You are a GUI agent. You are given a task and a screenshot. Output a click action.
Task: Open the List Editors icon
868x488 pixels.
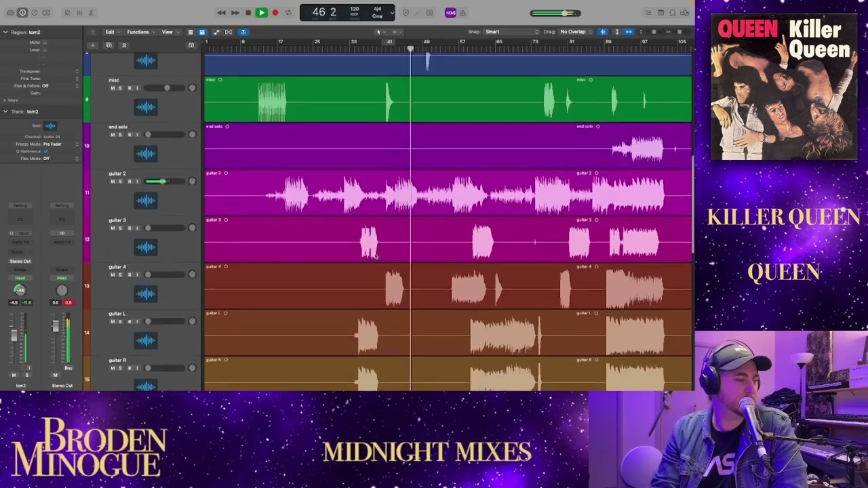pyautogui.click(x=648, y=12)
